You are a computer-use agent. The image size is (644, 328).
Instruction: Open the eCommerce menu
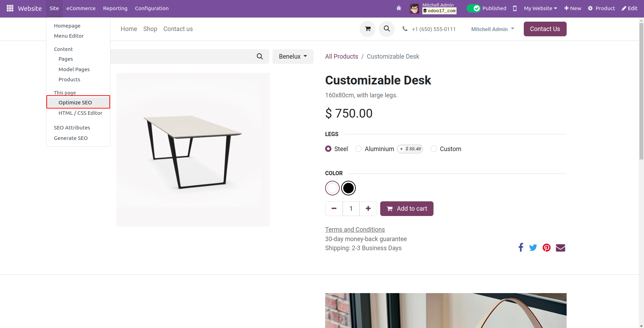click(81, 8)
